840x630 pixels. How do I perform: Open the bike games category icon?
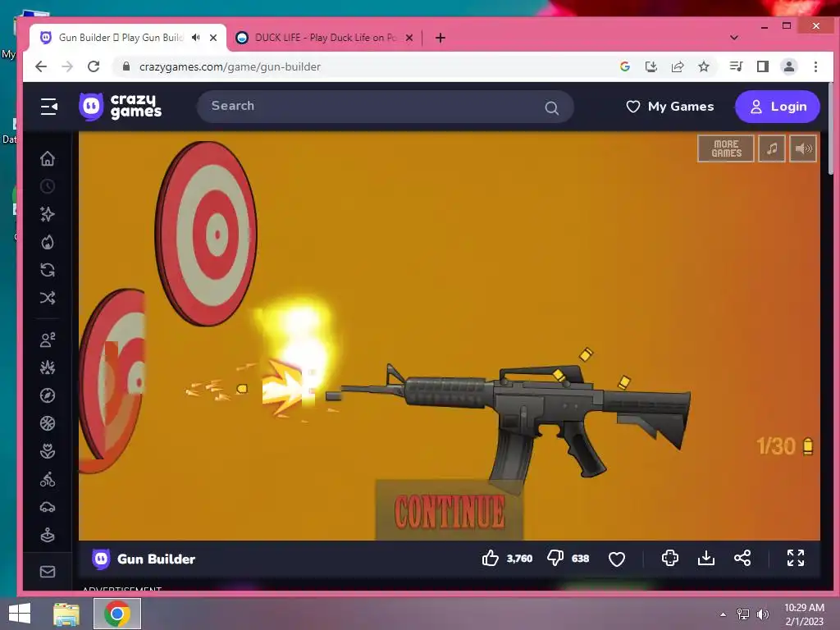coord(48,479)
